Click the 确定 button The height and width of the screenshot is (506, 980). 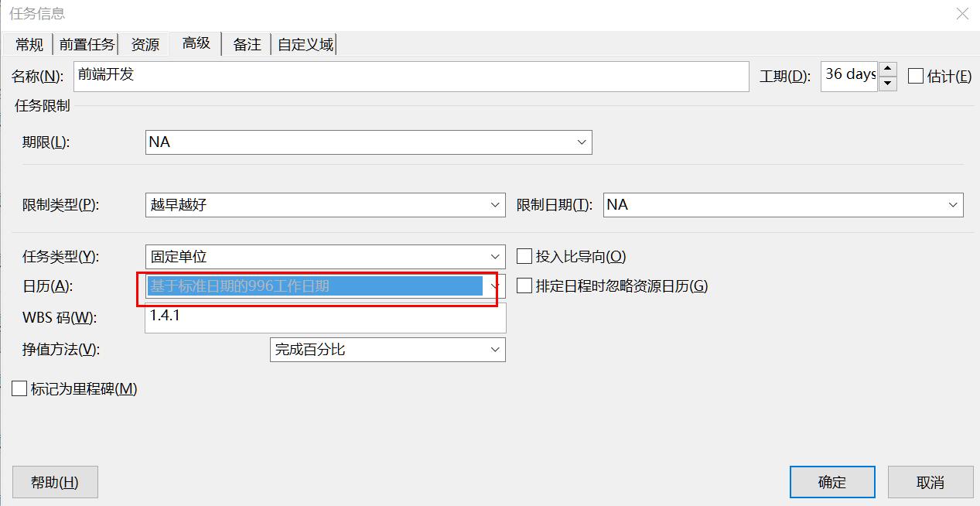pyautogui.click(x=831, y=481)
